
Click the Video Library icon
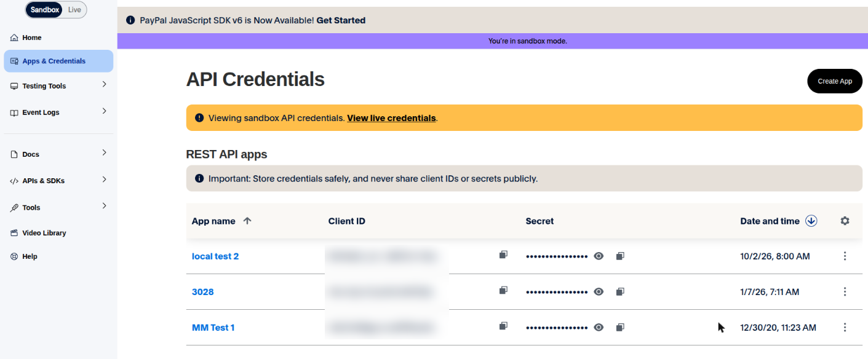[x=14, y=233]
